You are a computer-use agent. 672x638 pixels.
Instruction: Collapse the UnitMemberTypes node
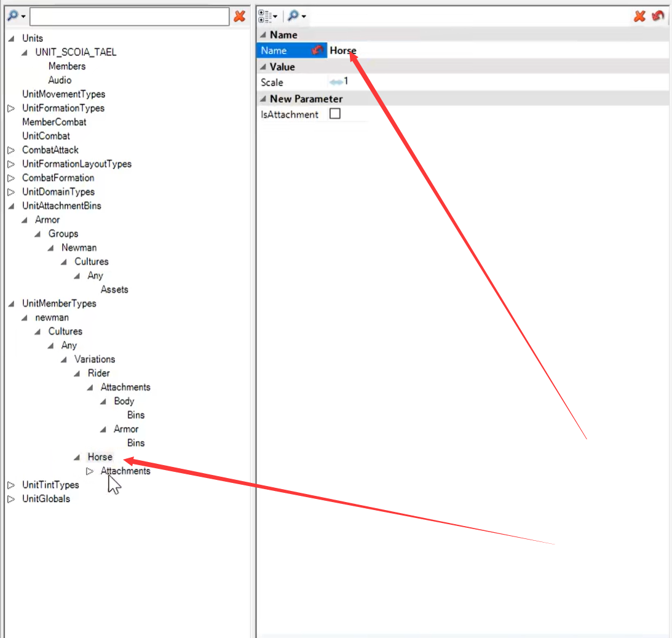point(11,304)
